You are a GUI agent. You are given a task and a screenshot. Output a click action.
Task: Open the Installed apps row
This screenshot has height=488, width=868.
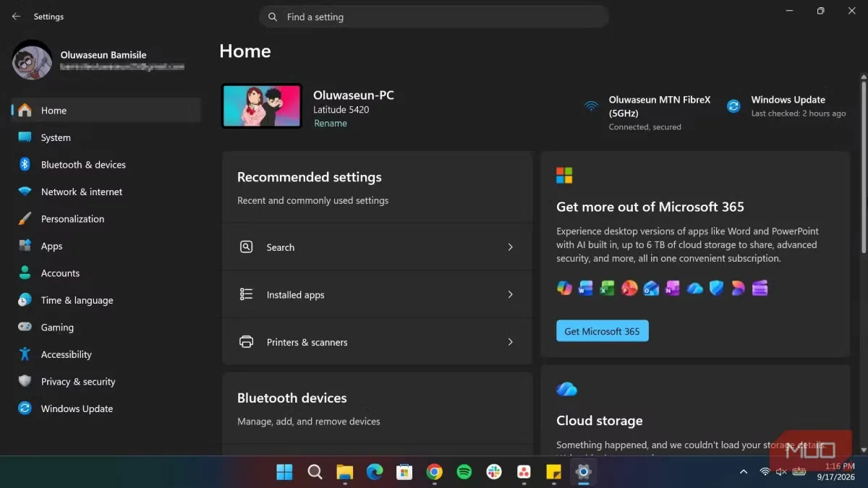pyautogui.click(x=378, y=295)
